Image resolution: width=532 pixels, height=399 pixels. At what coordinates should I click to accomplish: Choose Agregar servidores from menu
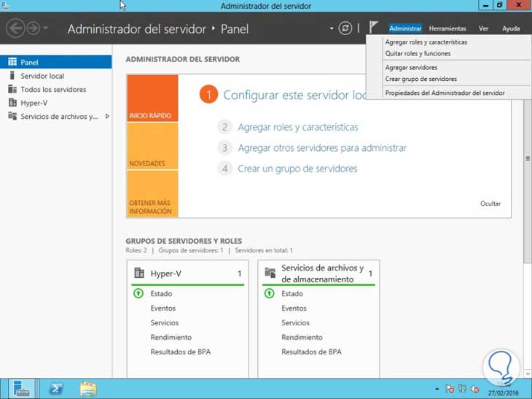pos(411,68)
